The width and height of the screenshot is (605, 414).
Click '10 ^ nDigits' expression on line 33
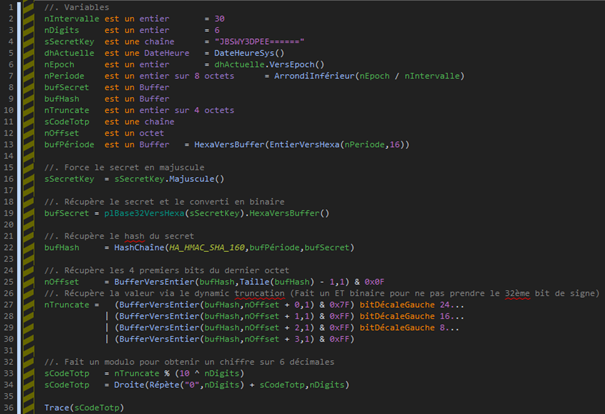(209, 373)
